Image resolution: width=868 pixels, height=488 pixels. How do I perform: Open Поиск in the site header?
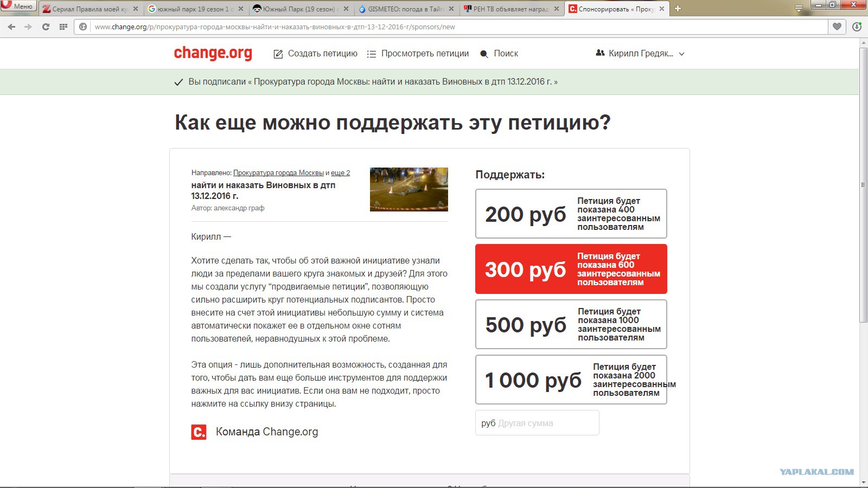tap(499, 54)
